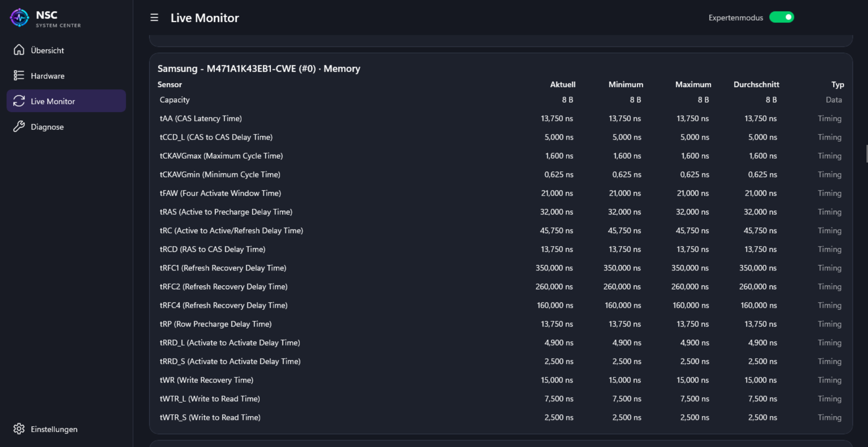Open the Diagnose section

point(66,126)
